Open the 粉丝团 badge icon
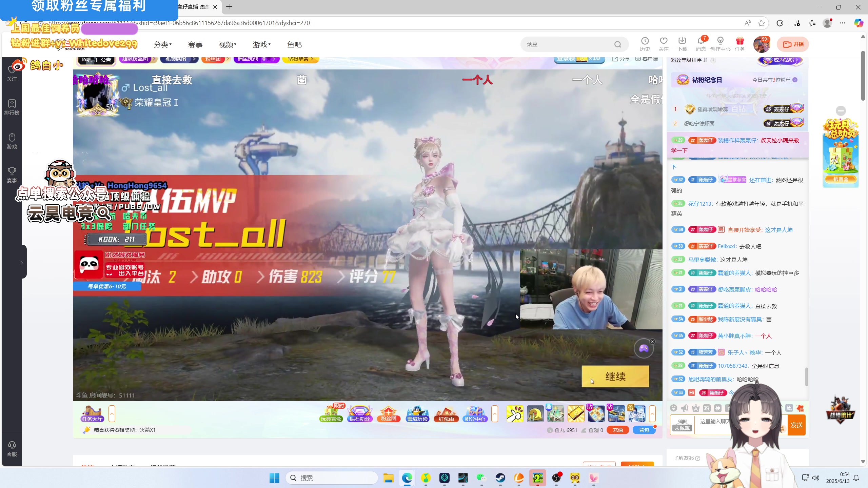868x488 pixels. [x=389, y=414]
